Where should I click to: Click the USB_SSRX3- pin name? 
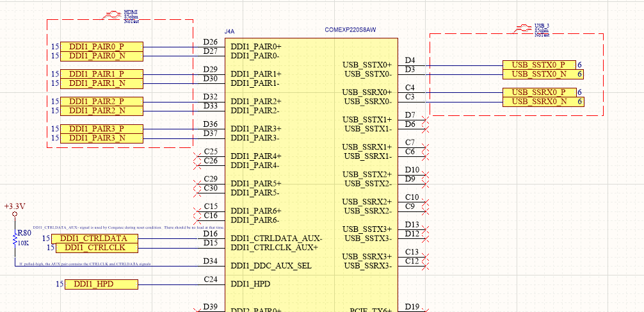368,265
